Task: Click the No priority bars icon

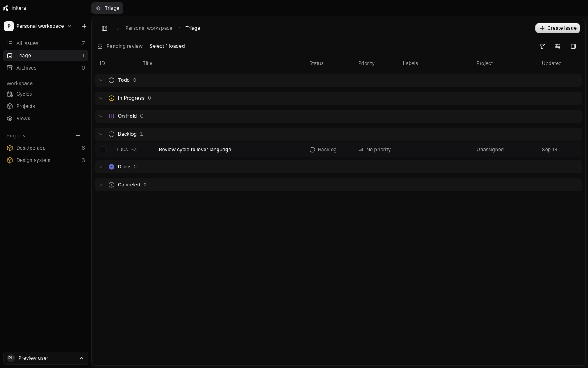Action: (x=361, y=150)
